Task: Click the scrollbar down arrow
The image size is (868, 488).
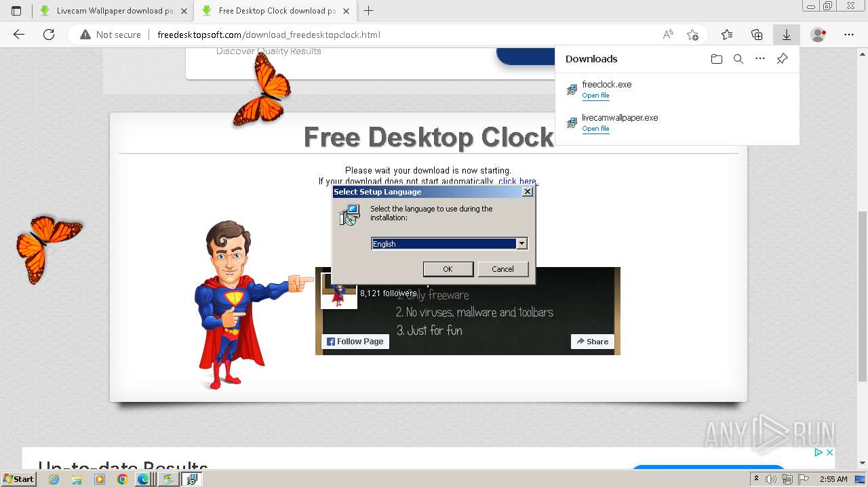Action: pos(863,463)
